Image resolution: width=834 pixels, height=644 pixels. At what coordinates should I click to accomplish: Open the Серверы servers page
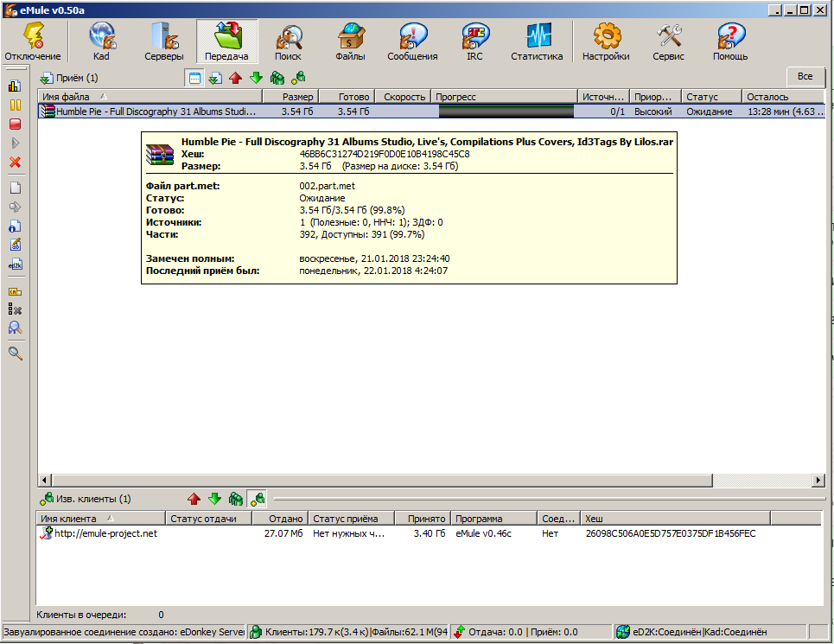(x=164, y=42)
